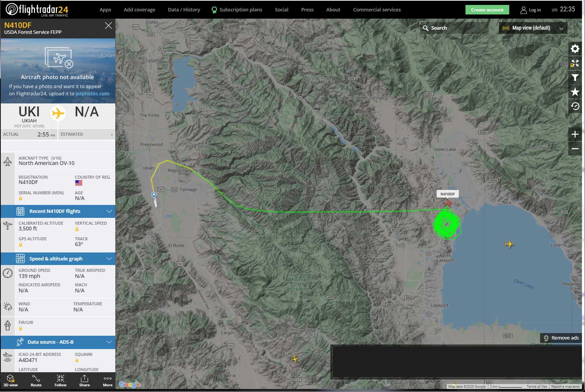The height and width of the screenshot is (392, 585).
Task: Click Report a map error link
Action: (x=566, y=386)
